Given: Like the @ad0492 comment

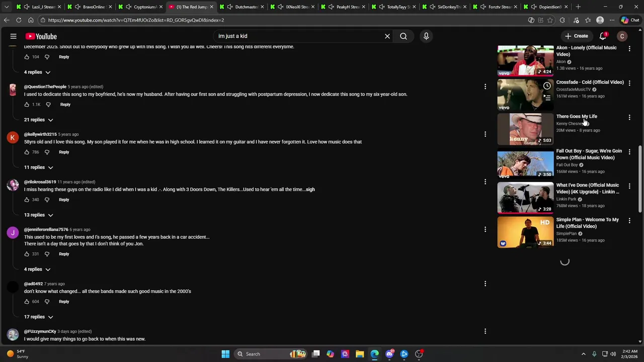Looking at the screenshot, I should (27, 302).
